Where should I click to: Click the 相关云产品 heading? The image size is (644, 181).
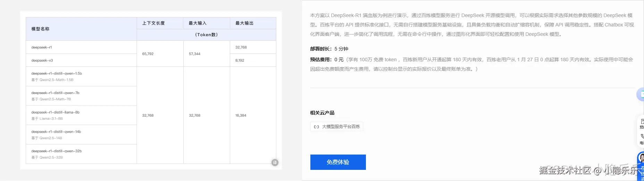point(322,113)
